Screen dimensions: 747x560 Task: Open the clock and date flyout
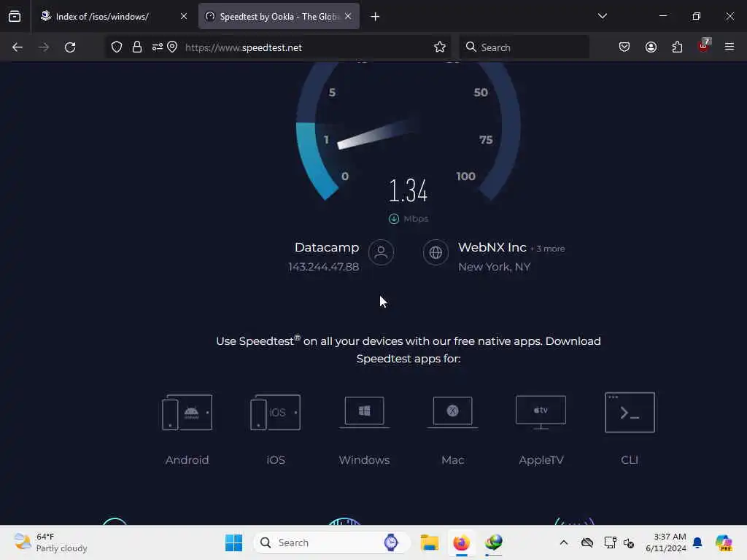[665, 542]
